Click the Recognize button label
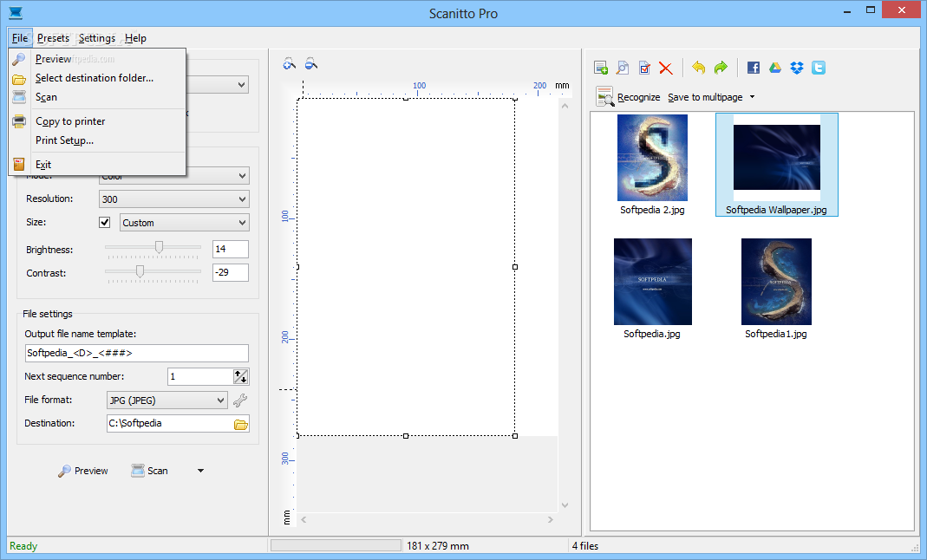 (638, 97)
